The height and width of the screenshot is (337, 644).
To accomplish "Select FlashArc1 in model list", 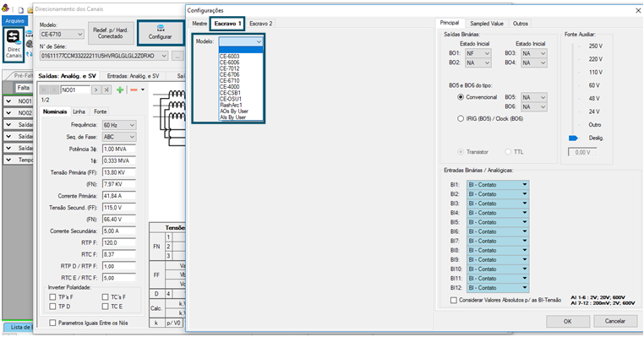I will tap(241, 106).
